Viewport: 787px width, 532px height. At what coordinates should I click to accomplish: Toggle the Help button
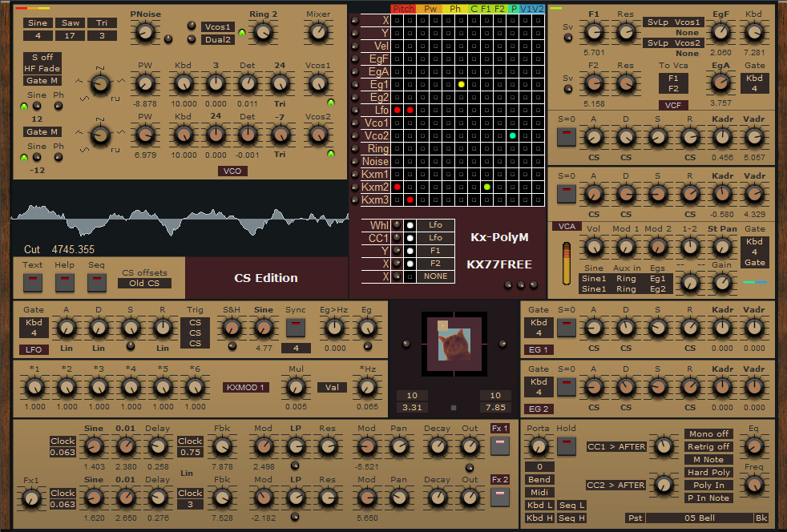[65, 283]
